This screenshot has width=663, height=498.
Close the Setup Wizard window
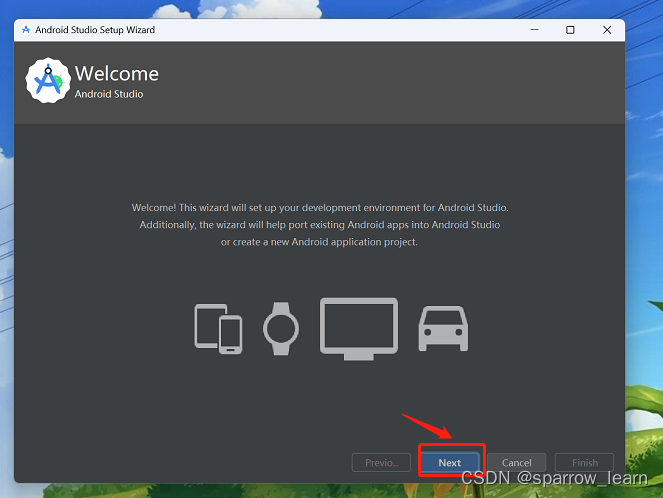[x=607, y=30]
